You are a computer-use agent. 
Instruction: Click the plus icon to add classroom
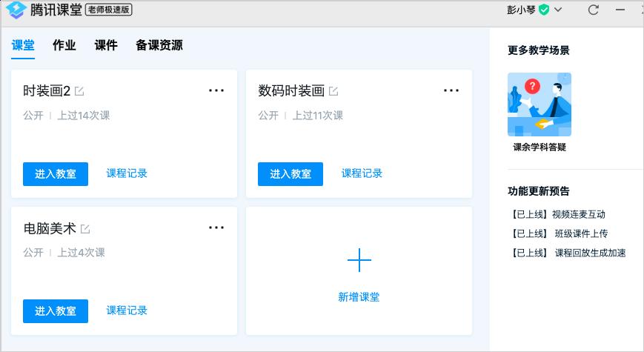(359, 260)
